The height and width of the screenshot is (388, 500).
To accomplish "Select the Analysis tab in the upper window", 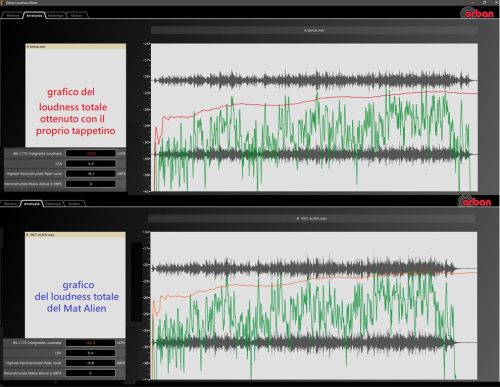I will coord(34,15).
